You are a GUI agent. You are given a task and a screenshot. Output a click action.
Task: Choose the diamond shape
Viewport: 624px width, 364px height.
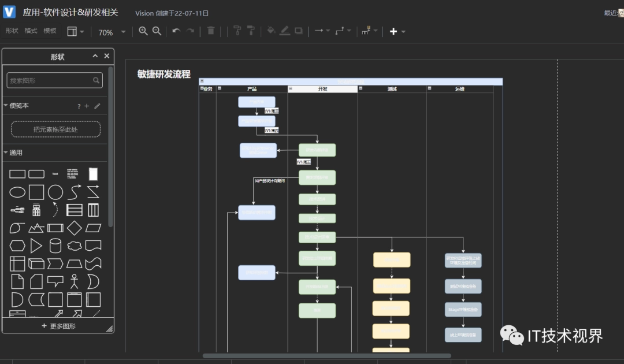coord(75,228)
